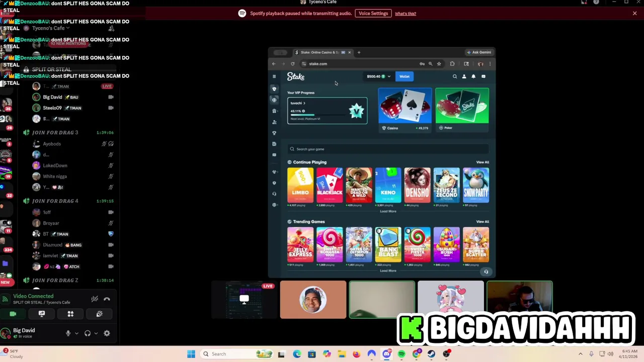Click the VIP progress info icon
This screenshot has width=644, height=362.
303,111
